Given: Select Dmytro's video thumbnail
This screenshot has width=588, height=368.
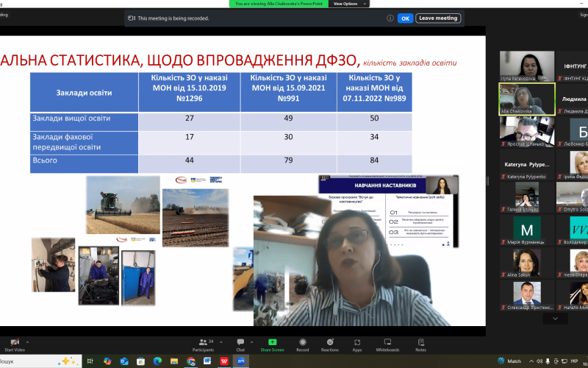Looking at the screenshot, I should [x=573, y=197].
